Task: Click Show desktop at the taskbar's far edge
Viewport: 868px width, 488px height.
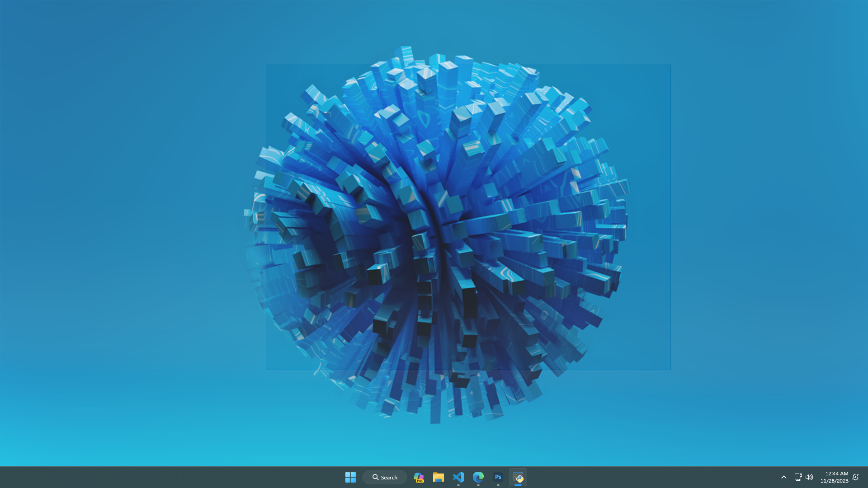Action: (866, 477)
